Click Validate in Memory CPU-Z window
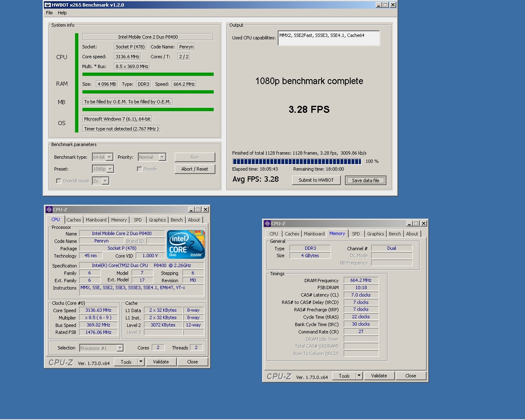Viewport: 525px width, 420px height. 379,376
